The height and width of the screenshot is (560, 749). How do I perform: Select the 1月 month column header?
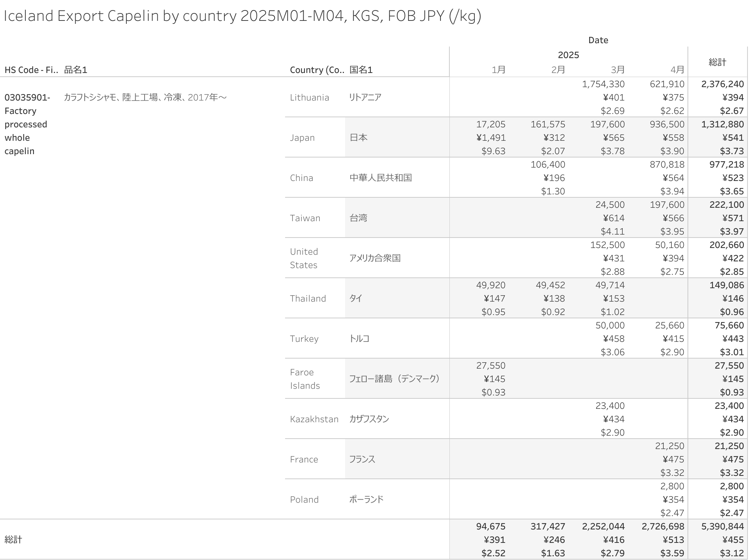coord(498,70)
